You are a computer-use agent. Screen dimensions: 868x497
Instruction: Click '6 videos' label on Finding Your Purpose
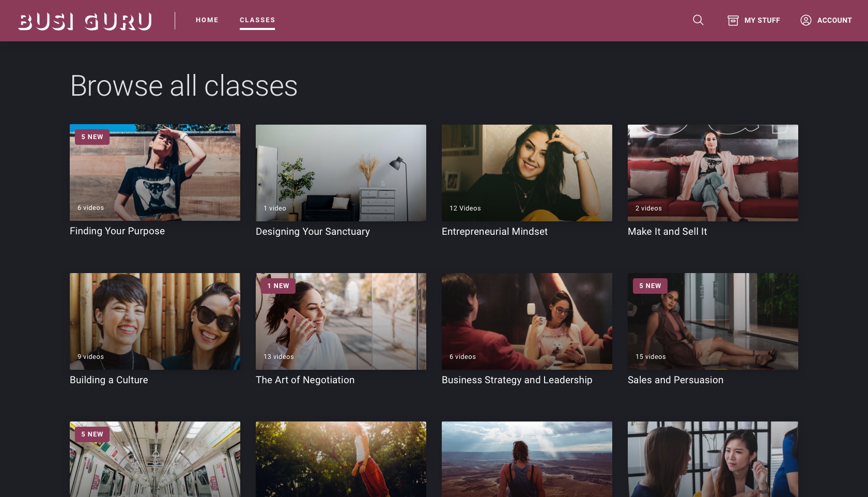[x=90, y=208]
